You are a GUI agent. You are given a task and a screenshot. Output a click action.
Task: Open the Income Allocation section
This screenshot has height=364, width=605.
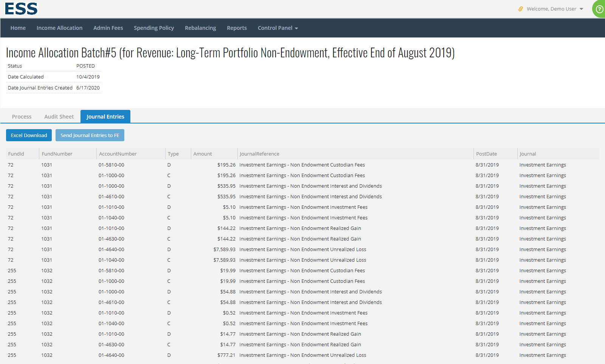click(59, 28)
